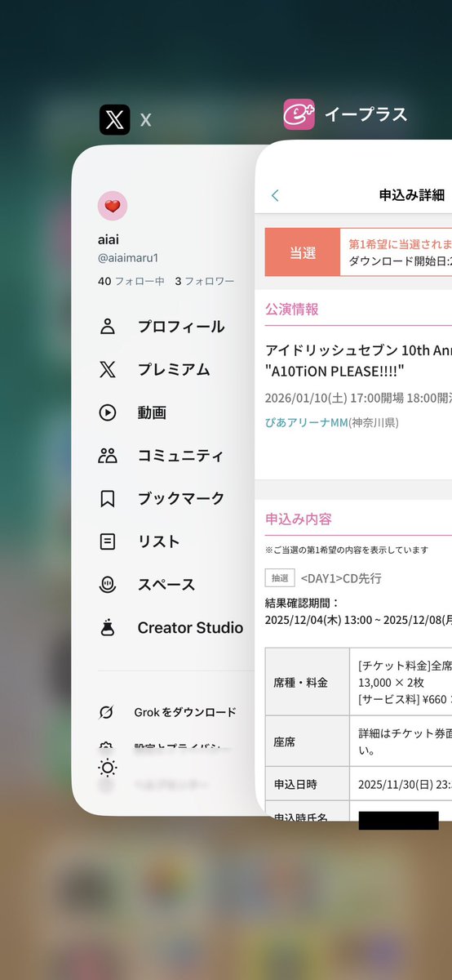
Task: Tap the X app icon in the app switcher
Action: [114, 119]
